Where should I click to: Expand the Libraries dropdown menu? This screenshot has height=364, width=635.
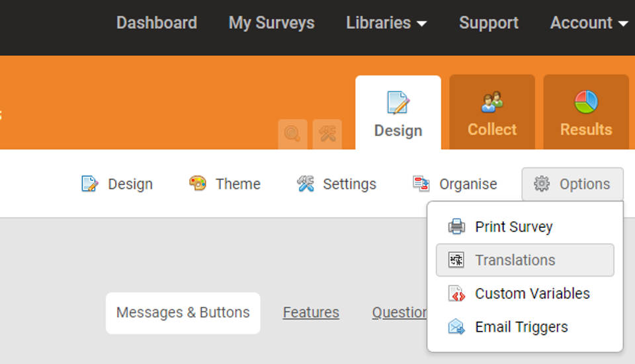pyautogui.click(x=386, y=23)
